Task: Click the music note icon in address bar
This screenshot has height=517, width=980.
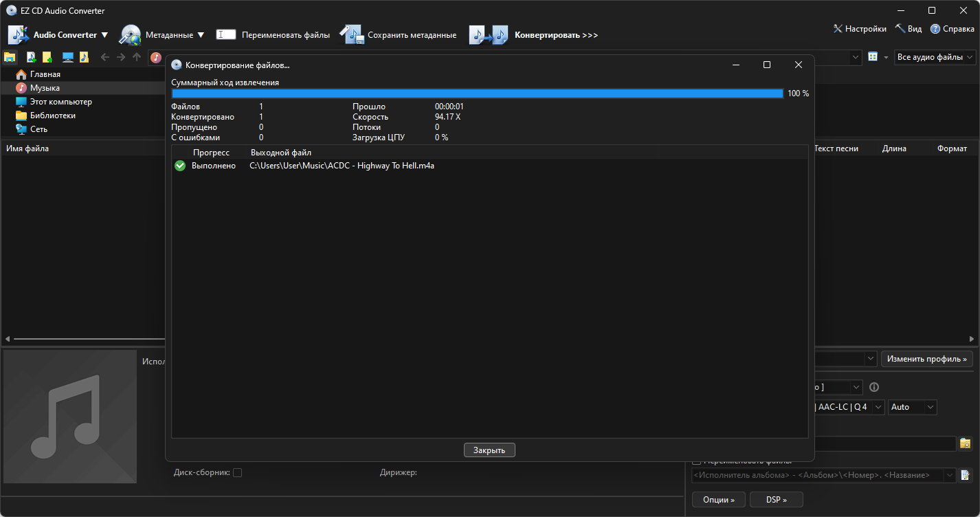Action: (x=156, y=58)
